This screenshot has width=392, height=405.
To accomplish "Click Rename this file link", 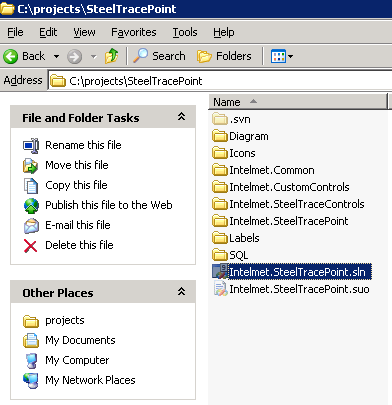I will coord(83,145).
